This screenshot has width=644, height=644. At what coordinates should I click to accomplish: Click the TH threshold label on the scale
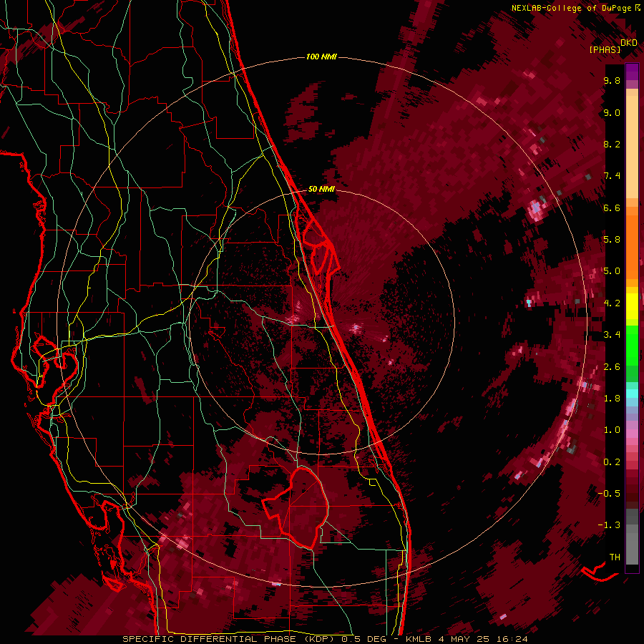tap(615, 557)
